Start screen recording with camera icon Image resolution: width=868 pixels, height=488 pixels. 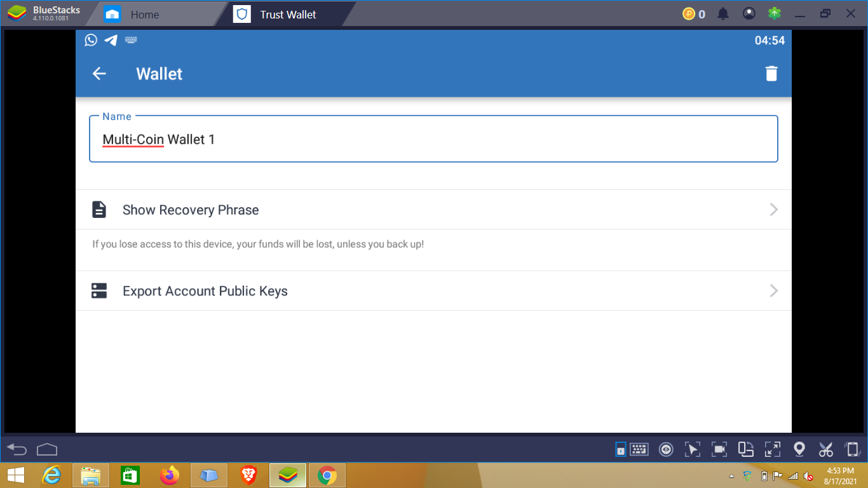click(x=719, y=450)
